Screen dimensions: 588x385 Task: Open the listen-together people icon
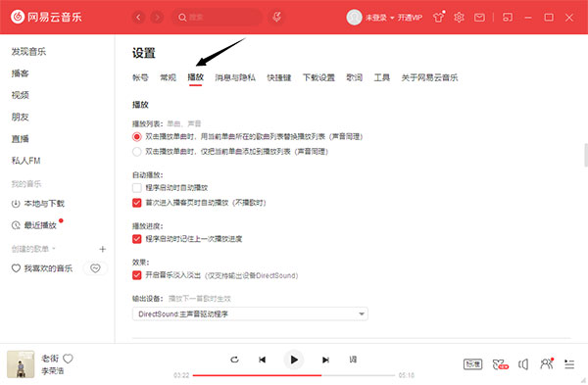point(547,363)
